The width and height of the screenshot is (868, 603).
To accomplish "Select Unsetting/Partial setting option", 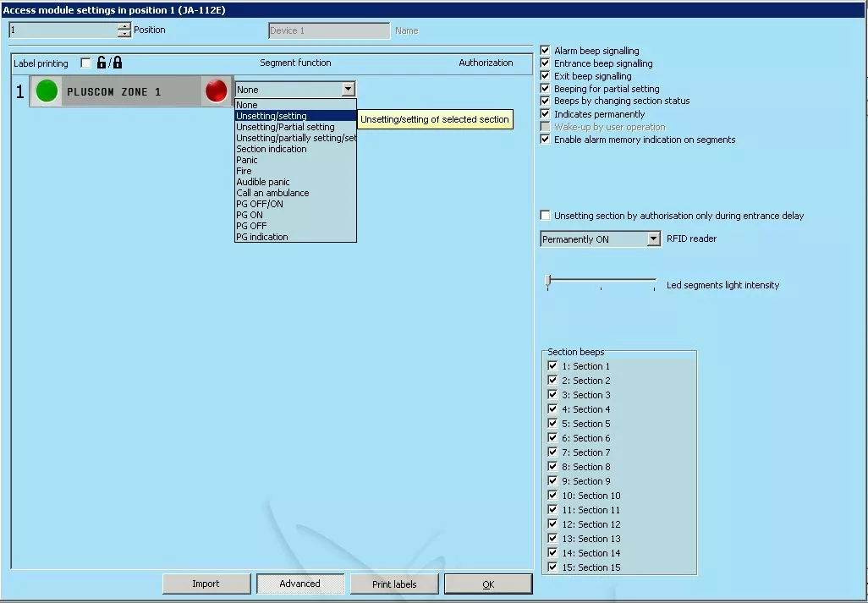I will pos(295,127).
